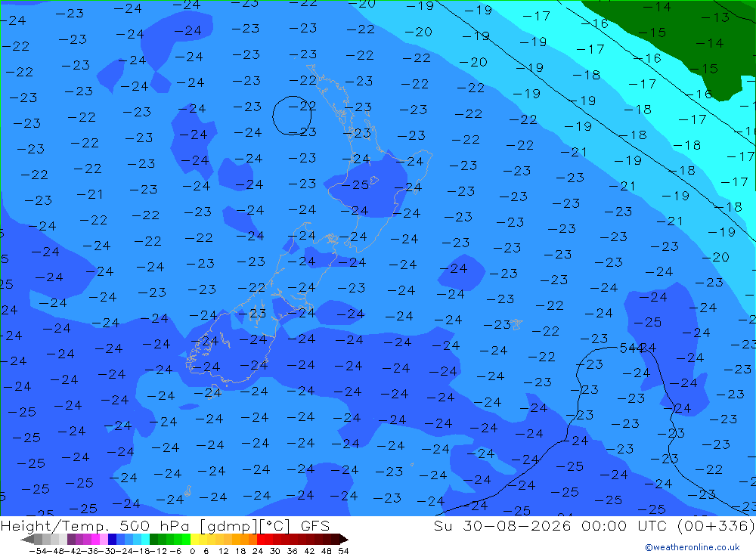Viewport: 756px width, 554px height.
Task: Click the '(00+336)' forecast hour text
Action: click(x=716, y=525)
